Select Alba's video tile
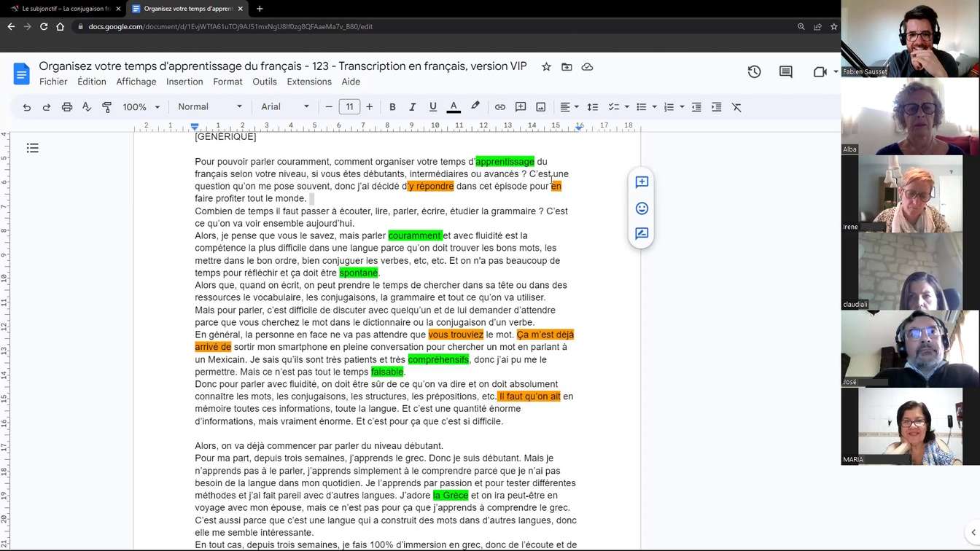Screen dimensions: 980x551 point(902,116)
